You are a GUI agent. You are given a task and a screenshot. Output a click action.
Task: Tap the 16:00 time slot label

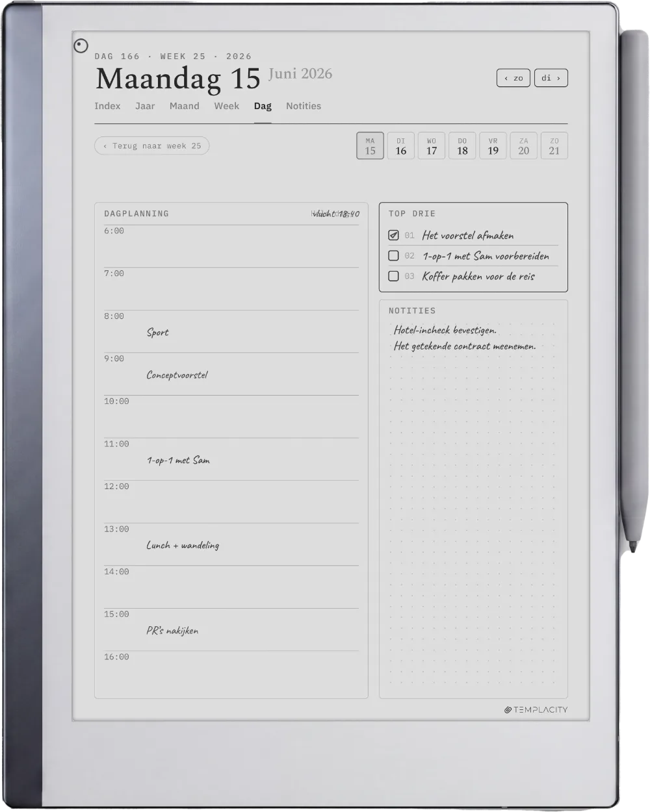[x=116, y=657]
